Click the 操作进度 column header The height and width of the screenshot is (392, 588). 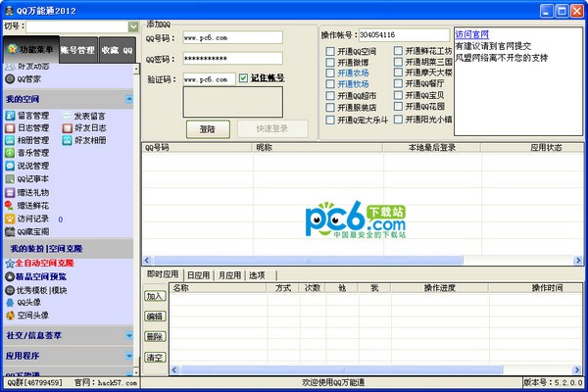pos(439,288)
